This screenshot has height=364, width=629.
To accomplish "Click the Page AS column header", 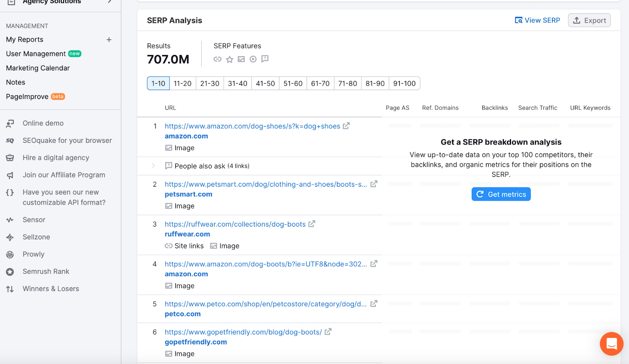I will tap(397, 108).
